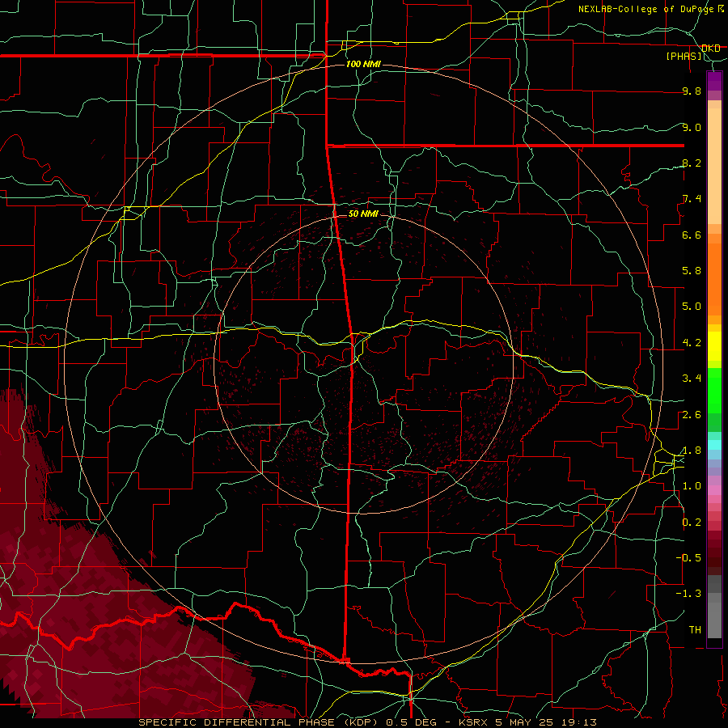Click the KSRX station identifier in the caption

pos(472,722)
